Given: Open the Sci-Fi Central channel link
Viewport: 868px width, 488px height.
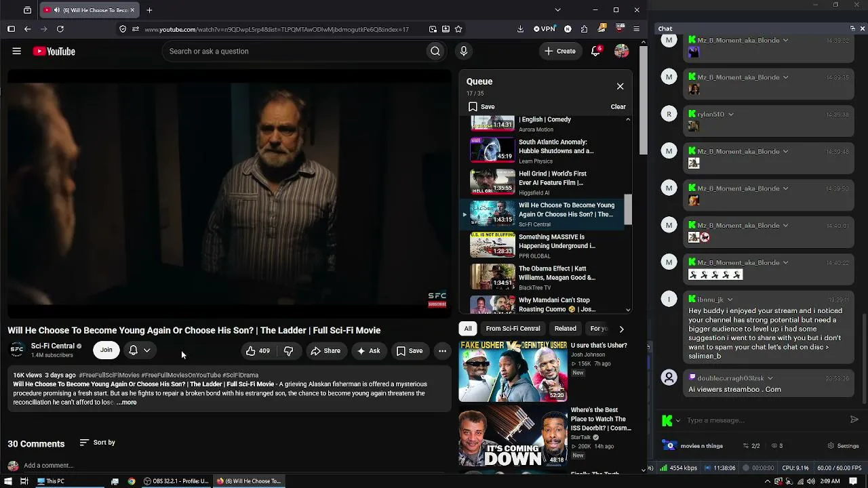Looking at the screenshot, I should click(x=53, y=346).
